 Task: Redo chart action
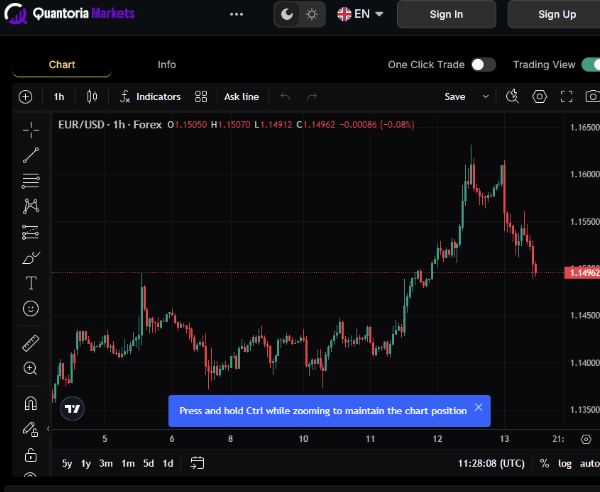point(312,97)
